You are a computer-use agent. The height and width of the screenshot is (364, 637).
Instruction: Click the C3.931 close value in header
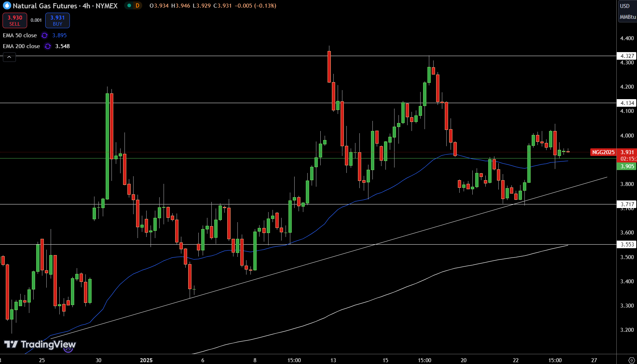(222, 6)
